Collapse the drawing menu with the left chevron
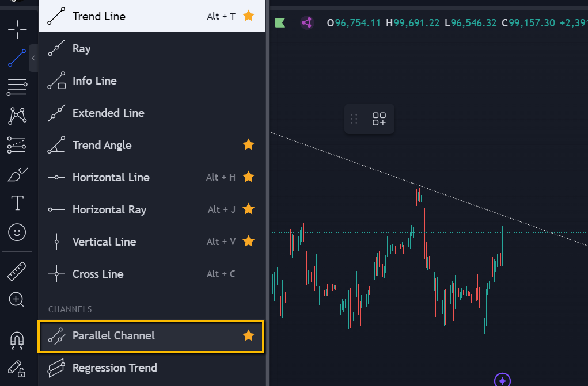Viewport: 588px width, 386px height. [x=33, y=58]
